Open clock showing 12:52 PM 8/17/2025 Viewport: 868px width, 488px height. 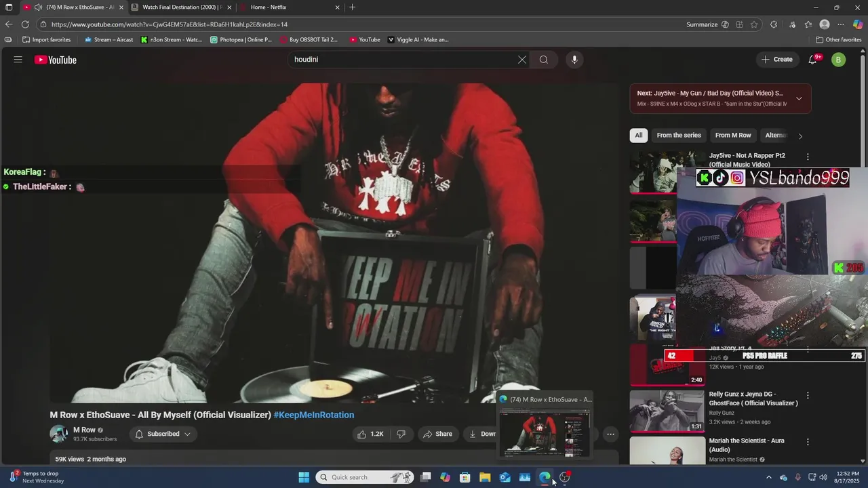(x=848, y=477)
